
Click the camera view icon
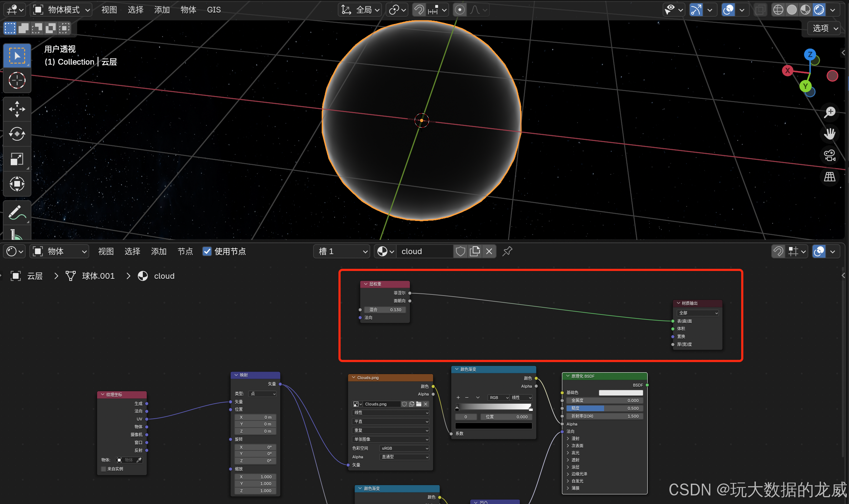pyautogui.click(x=830, y=156)
